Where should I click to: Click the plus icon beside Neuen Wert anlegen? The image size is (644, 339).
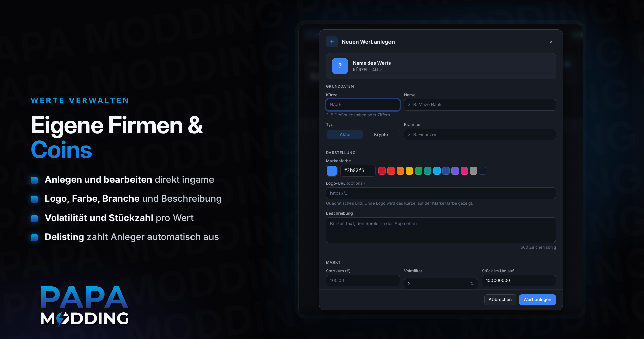point(332,42)
